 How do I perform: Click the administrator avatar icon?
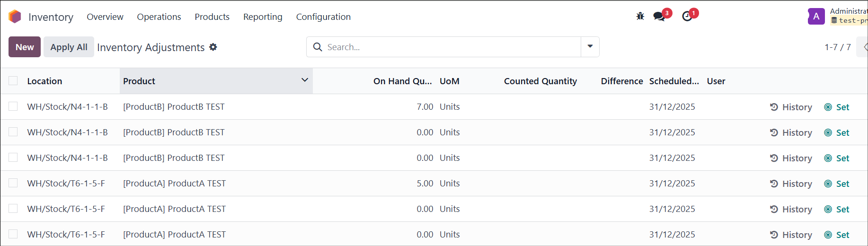(x=816, y=17)
